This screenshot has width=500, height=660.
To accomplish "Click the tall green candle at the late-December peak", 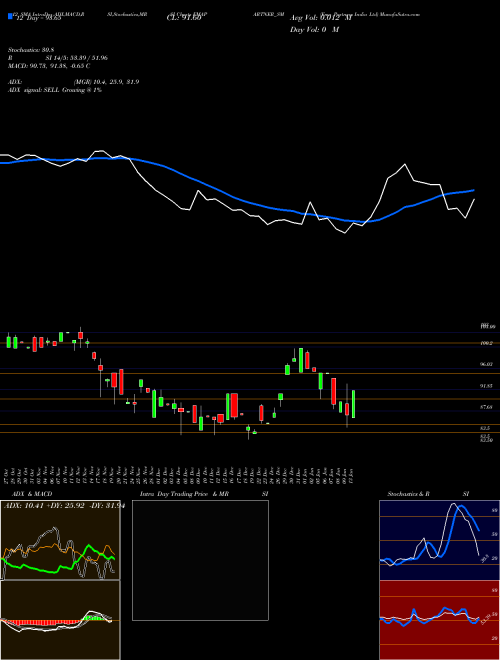I will coord(301,360).
